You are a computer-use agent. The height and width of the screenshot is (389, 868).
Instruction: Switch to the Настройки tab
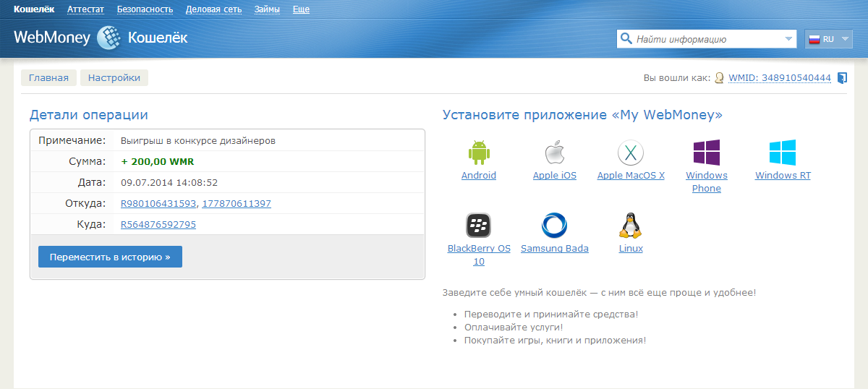point(114,78)
